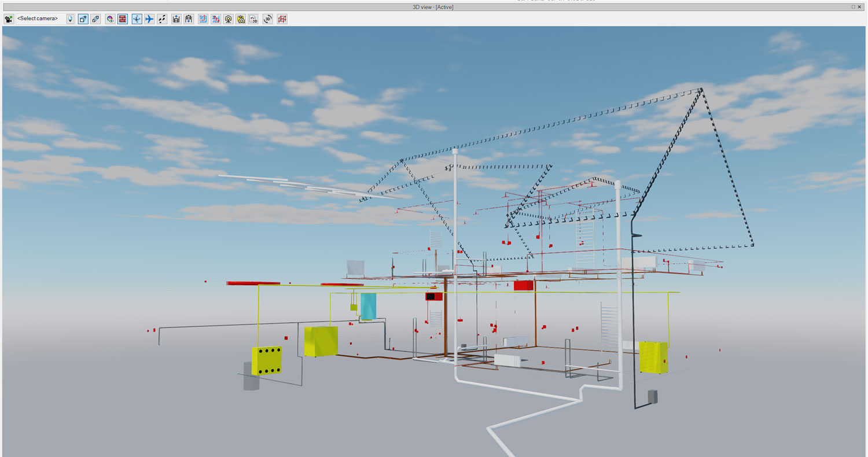This screenshot has width=868, height=457.
Task: Toggle the brick wall texture display
Action: coord(123,19)
